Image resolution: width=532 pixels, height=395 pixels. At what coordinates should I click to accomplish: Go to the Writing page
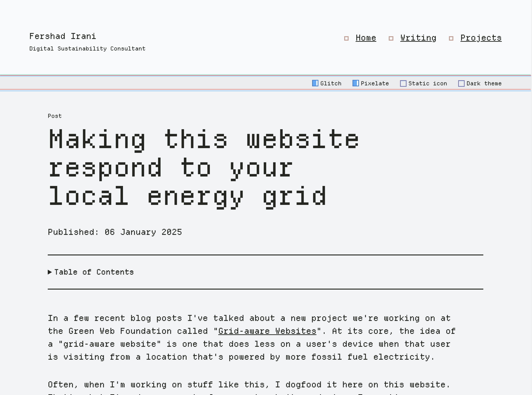(418, 38)
